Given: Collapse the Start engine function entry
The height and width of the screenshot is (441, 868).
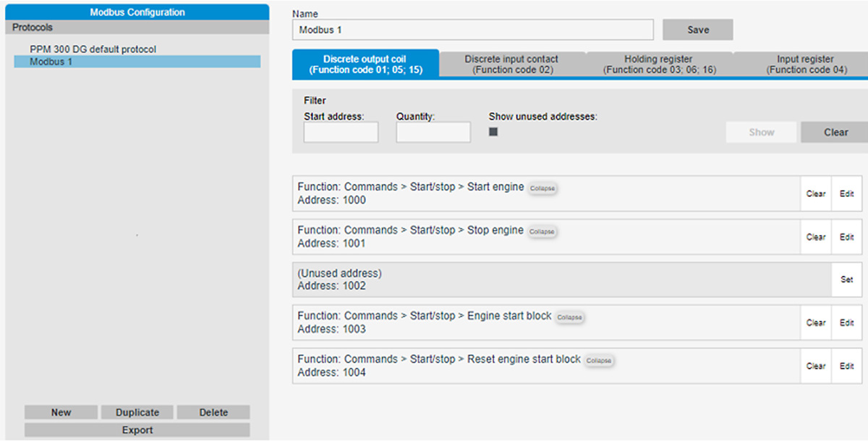Looking at the screenshot, I should click(x=542, y=188).
